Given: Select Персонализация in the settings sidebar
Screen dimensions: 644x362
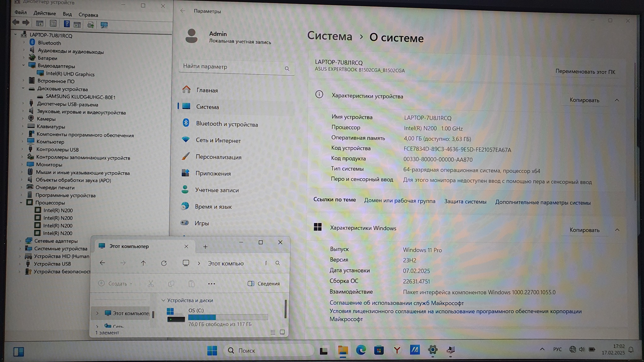Looking at the screenshot, I should (218, 157).
